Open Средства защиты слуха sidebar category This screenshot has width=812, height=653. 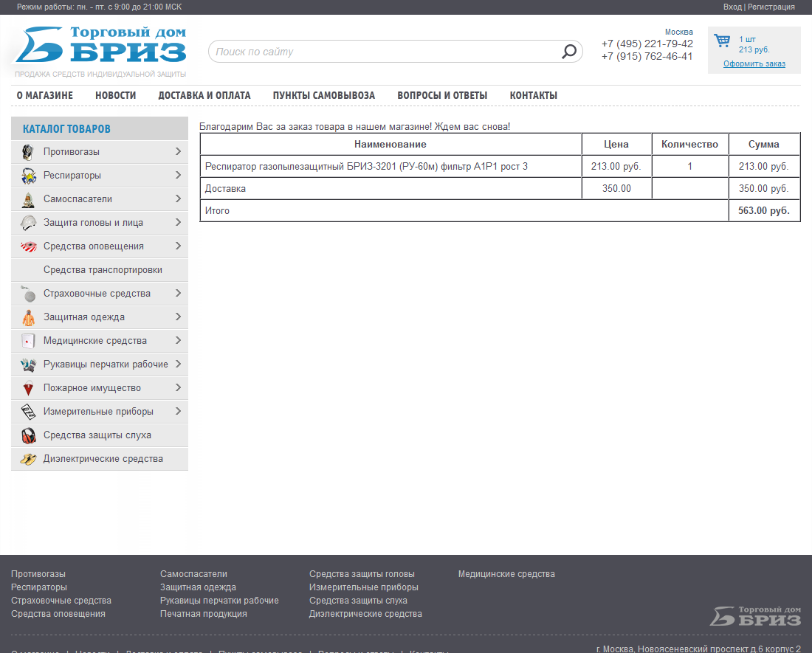point(100,435)
